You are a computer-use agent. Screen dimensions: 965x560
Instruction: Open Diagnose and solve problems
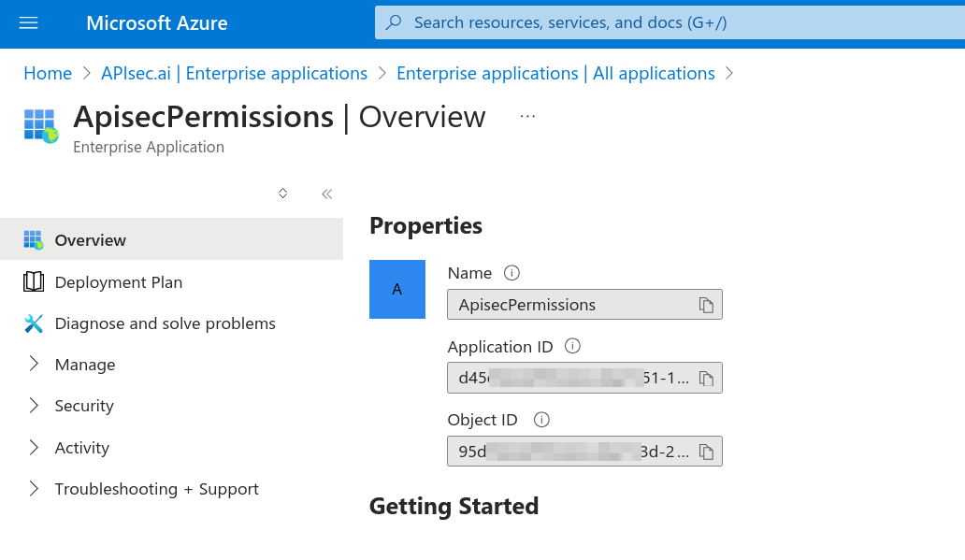(x=165, y=323)
